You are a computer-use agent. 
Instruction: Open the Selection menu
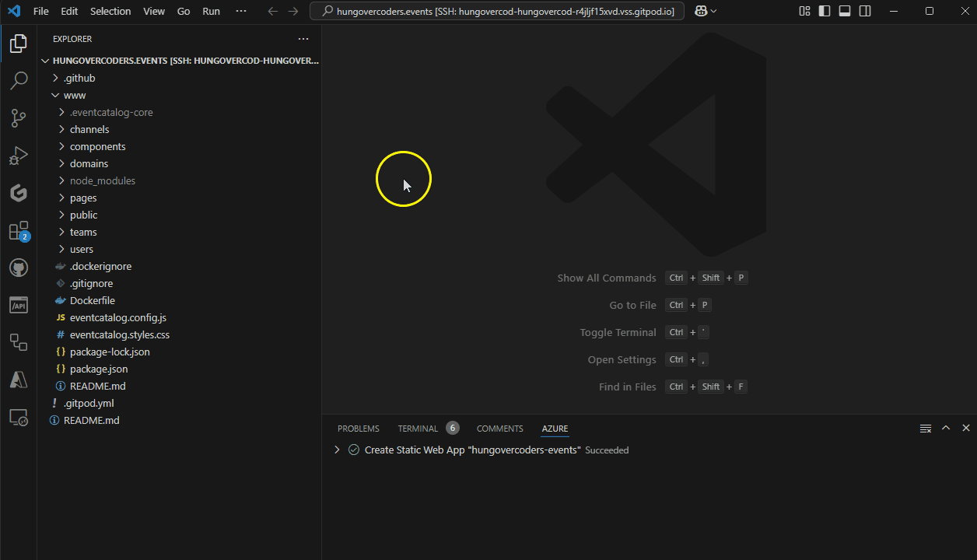click(110, 11)
